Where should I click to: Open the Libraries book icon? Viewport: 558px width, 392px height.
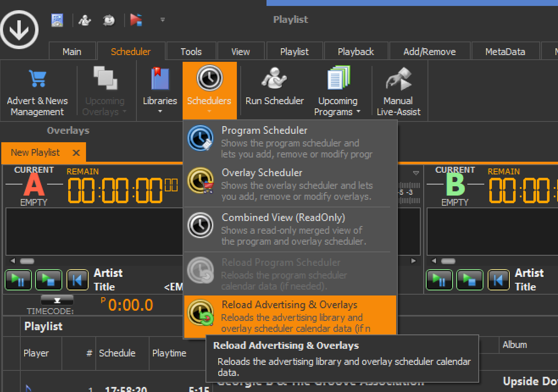click(x=160, y=79)
